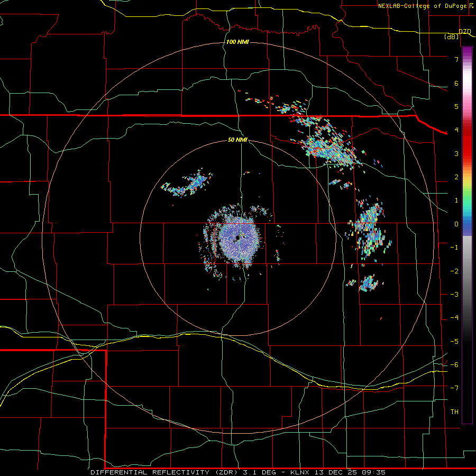476x476 pixels.
Task: Select the -7 value on the color scale
Action: (454, 388)
